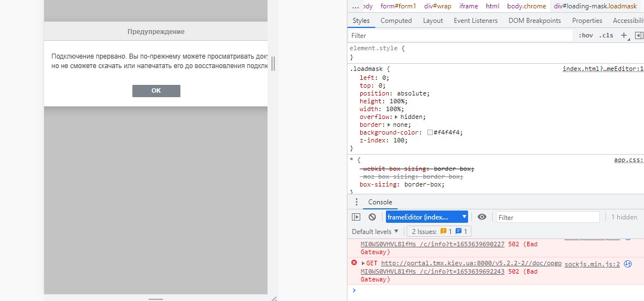Select the form#form1 breadcrumb

pos(398,6)
